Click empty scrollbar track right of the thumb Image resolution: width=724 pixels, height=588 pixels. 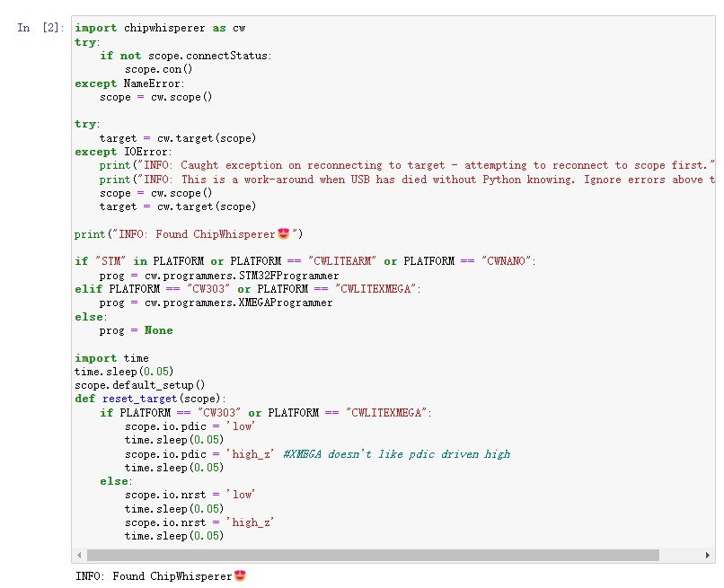coord(681,556)
